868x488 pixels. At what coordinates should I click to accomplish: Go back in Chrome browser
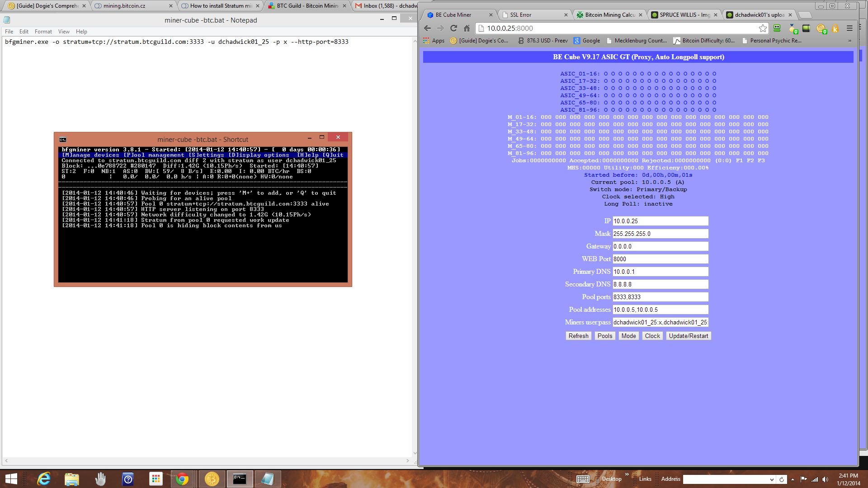427,28
